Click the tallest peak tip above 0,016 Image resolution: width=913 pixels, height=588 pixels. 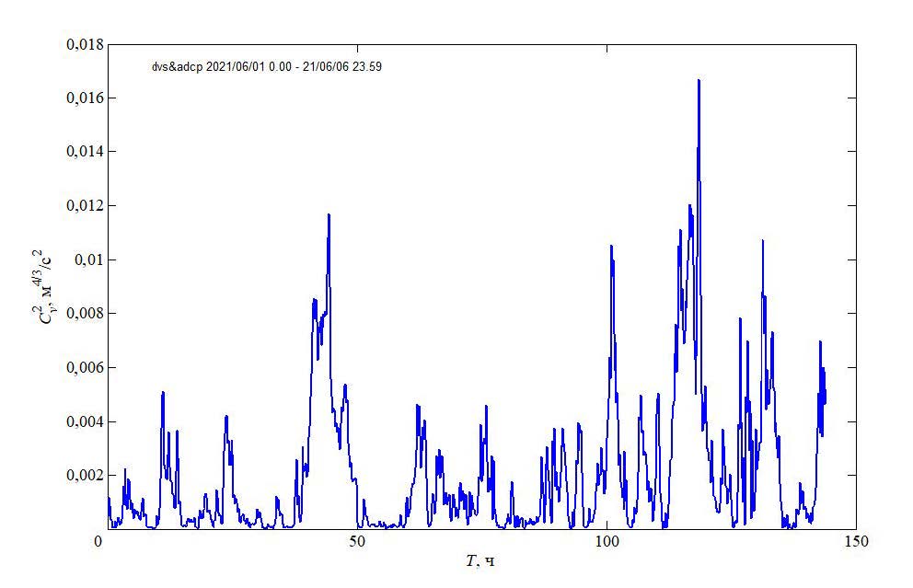point(699,81)
